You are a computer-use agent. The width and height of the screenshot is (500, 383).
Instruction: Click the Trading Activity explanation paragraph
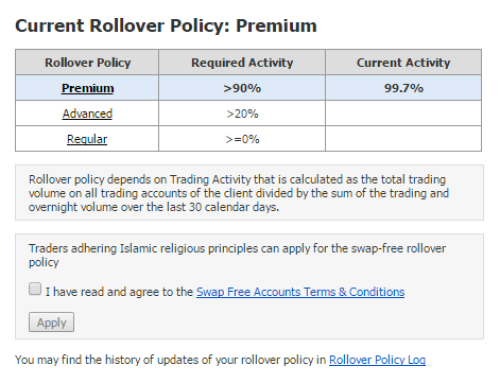239,193
